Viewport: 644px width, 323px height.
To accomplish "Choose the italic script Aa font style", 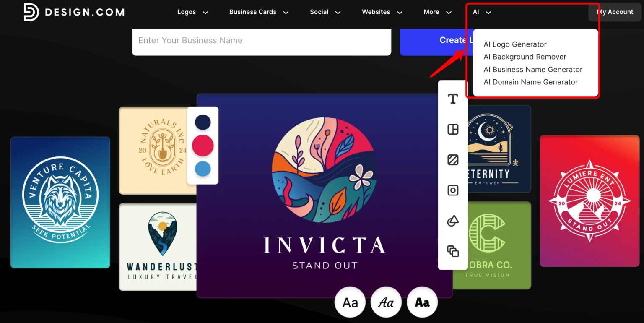I will 386,302.
